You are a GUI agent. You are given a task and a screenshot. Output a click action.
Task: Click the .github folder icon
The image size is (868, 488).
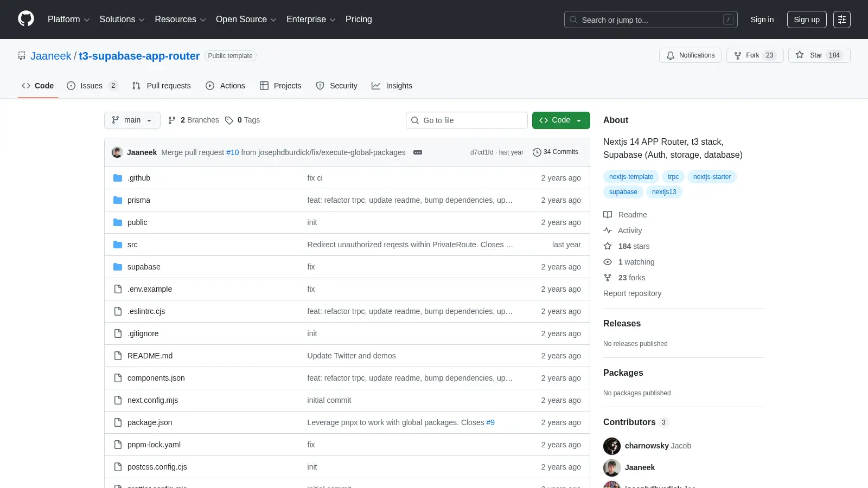tap(118, 178)
